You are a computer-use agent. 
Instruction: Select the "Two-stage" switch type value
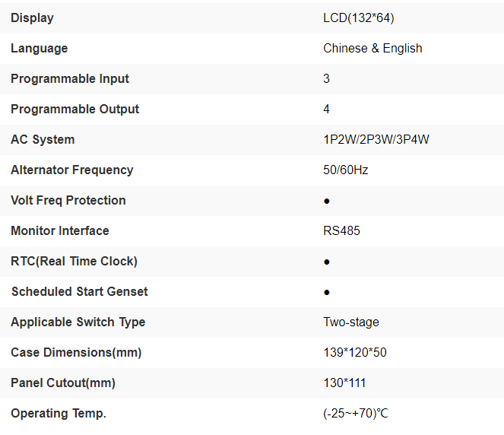[351, 322]
